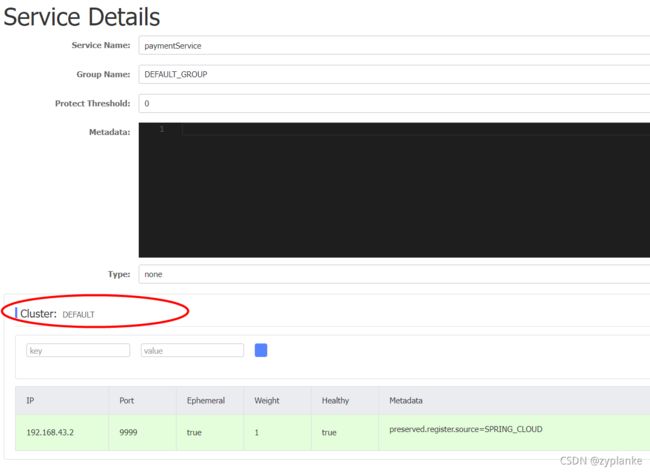Click the Metadata: form label

coord(109,132)
